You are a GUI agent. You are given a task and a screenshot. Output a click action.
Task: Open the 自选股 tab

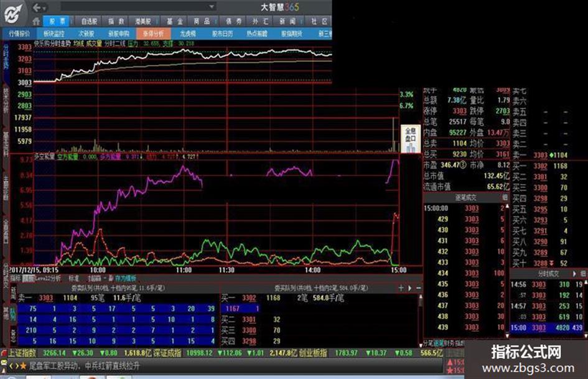[x=89, y=22]
